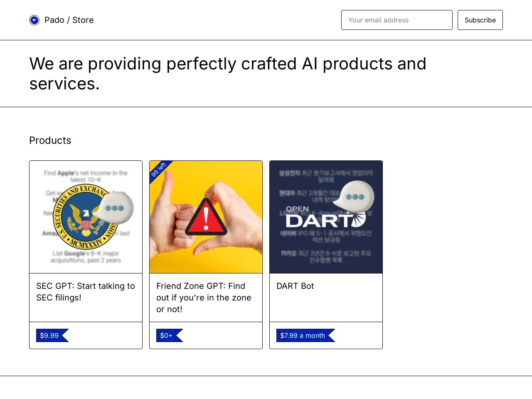Focus the email address input field
Image resolution: width=532 pixels, height=399 pixels.
point(397,20)
